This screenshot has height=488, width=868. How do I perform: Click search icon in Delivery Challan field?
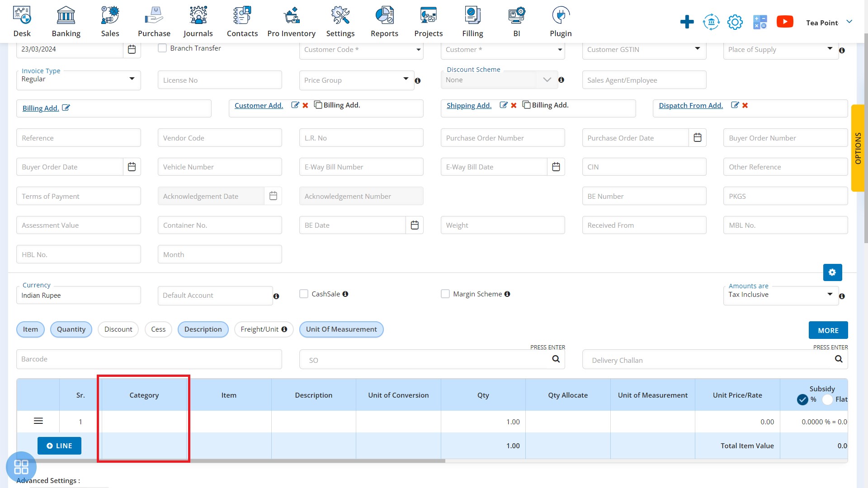pos(839,359)
